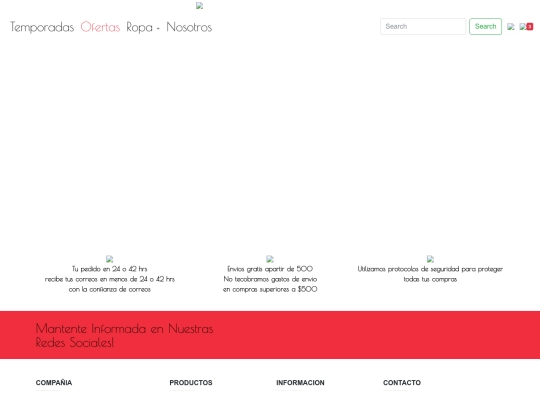Screen dimensions: 540x405
Task: Go to the Ofertas page
Action: pyautogui.click(x=100, y=27)
